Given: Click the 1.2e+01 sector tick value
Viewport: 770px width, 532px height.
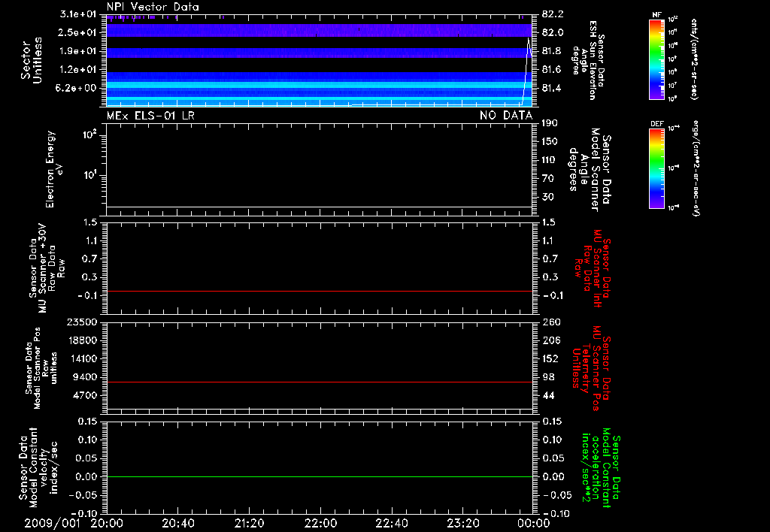Looking at the screenshot, I should pyautogui.click(x=78, y=70).
